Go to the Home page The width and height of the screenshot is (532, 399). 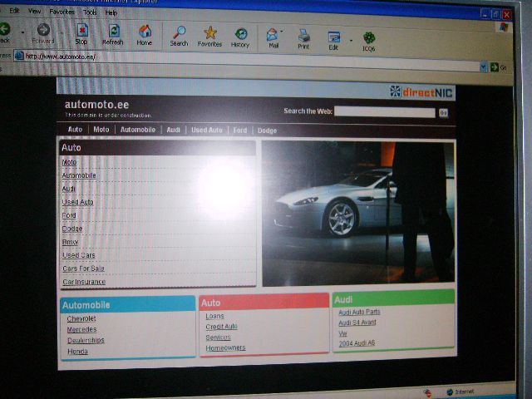pos(145,33)
